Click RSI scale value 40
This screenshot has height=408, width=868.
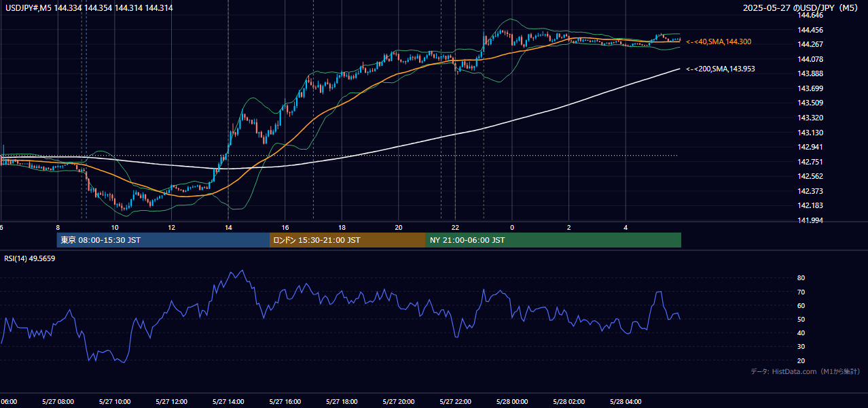point(801,333)
